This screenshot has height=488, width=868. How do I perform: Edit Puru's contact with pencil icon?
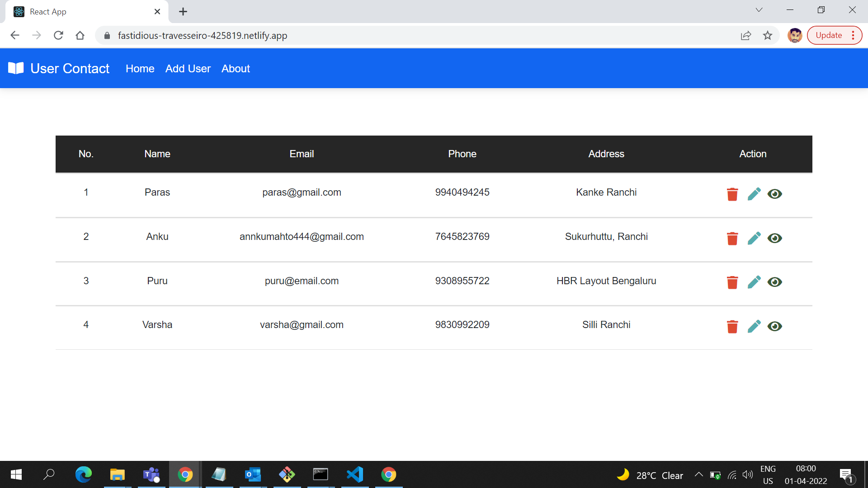tap(754, 282)
